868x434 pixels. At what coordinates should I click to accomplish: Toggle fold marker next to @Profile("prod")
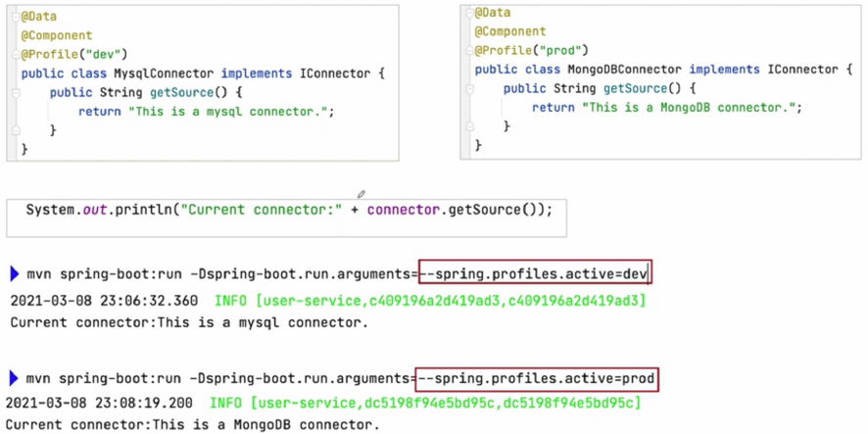point(469,50)
